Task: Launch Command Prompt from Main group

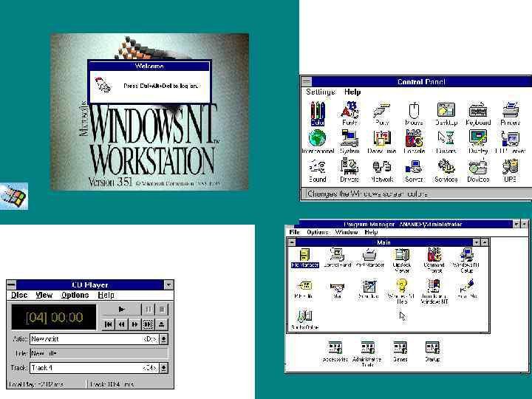Action: tap(434, 261)
